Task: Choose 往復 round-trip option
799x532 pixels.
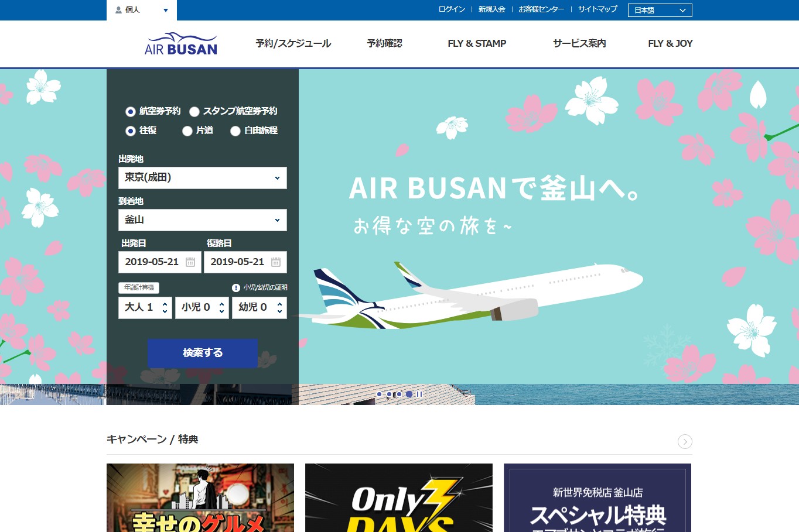Action: click(x=131, y=131)
